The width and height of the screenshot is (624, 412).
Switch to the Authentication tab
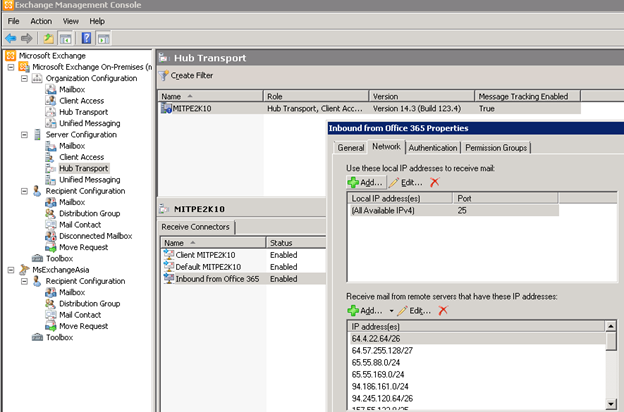coord(433,148)
